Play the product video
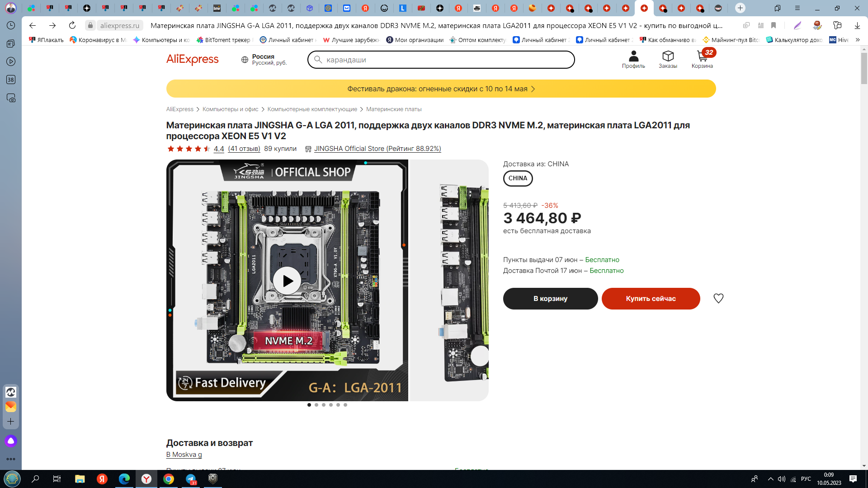The image size is (868, 488). (x=287, y=281)
